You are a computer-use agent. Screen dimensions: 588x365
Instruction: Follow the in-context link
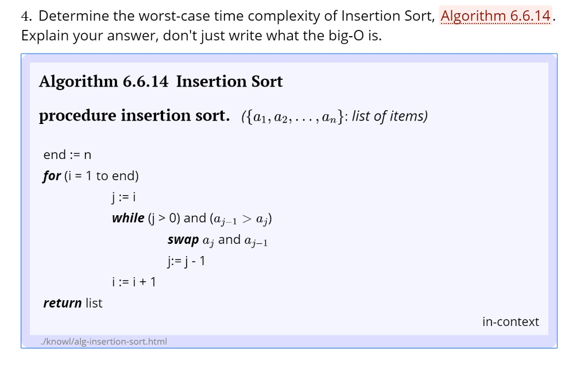point(510,321)
